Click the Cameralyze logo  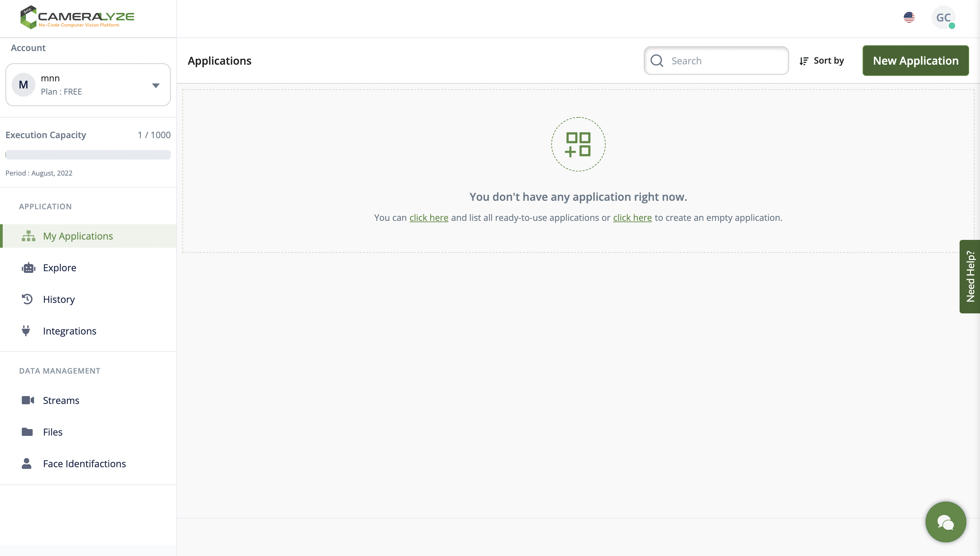[77, 18]
